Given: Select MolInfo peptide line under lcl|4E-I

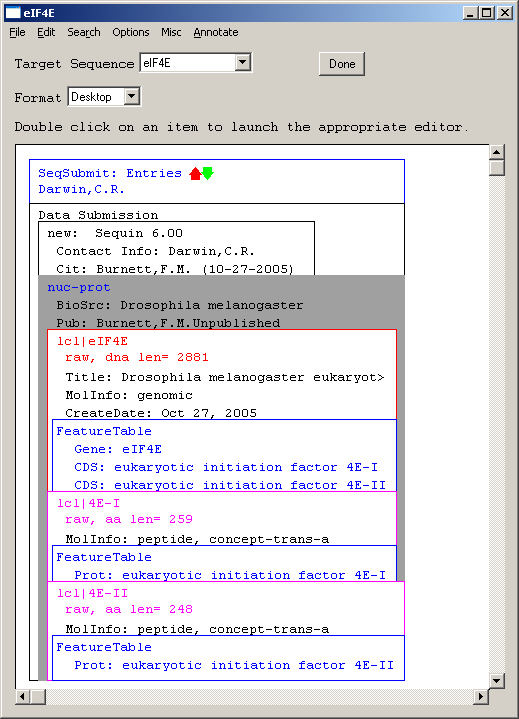Looking at the screenshot, I should pyautogui.click(x=197, y=539).
